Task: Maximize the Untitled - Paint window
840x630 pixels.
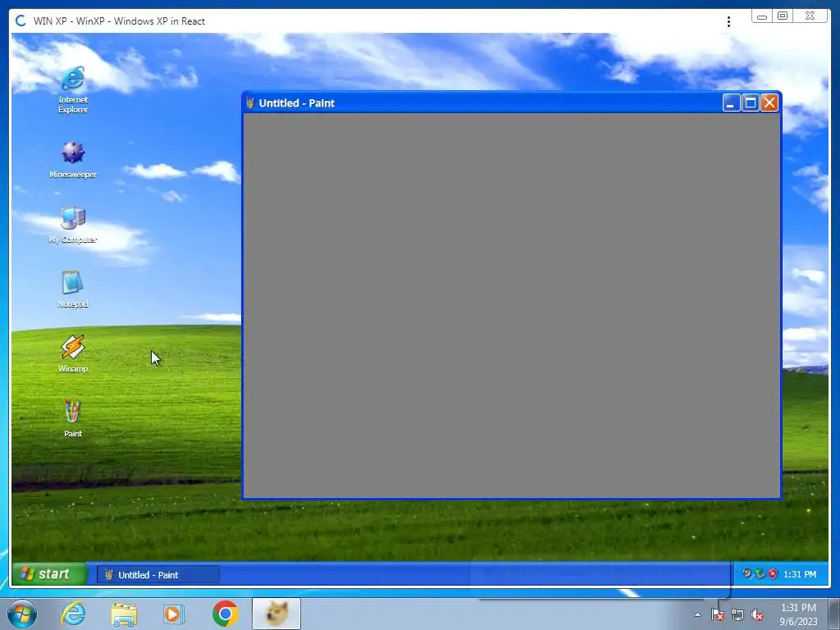Action: [x=751, y=103]
